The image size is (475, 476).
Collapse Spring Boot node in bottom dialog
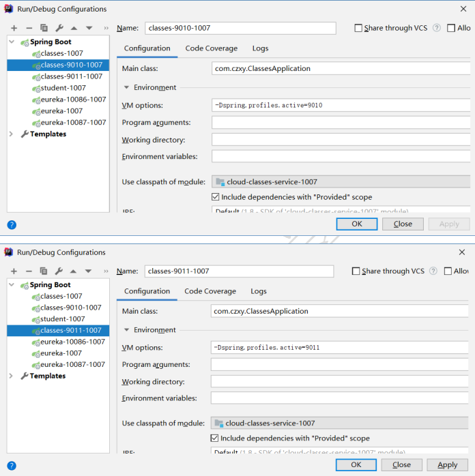coord(12,284)
